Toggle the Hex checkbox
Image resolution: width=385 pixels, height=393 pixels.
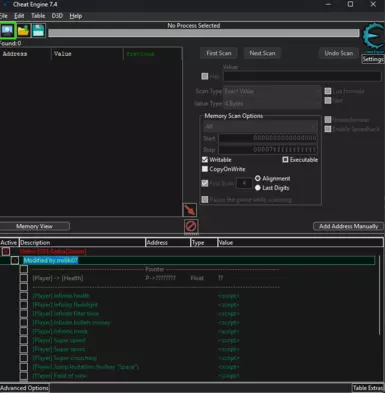(205, 76)
